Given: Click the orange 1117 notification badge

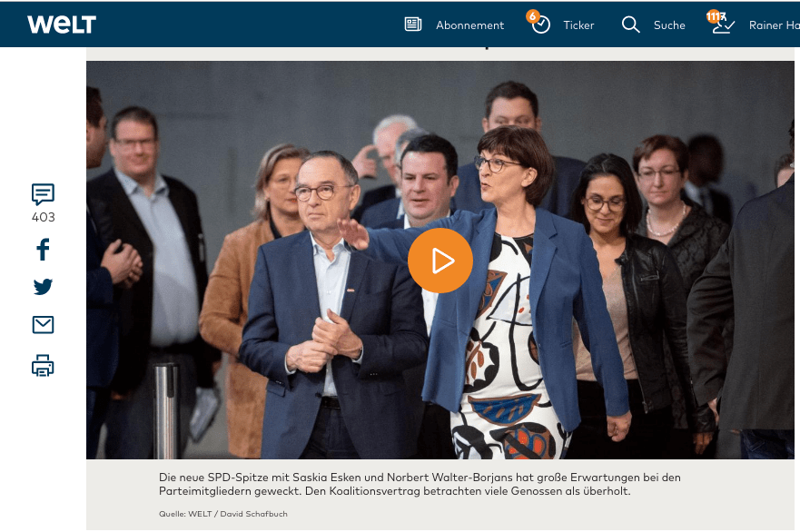Looking at the screenshot, I should pyautogui.click(x=715, y=16).
